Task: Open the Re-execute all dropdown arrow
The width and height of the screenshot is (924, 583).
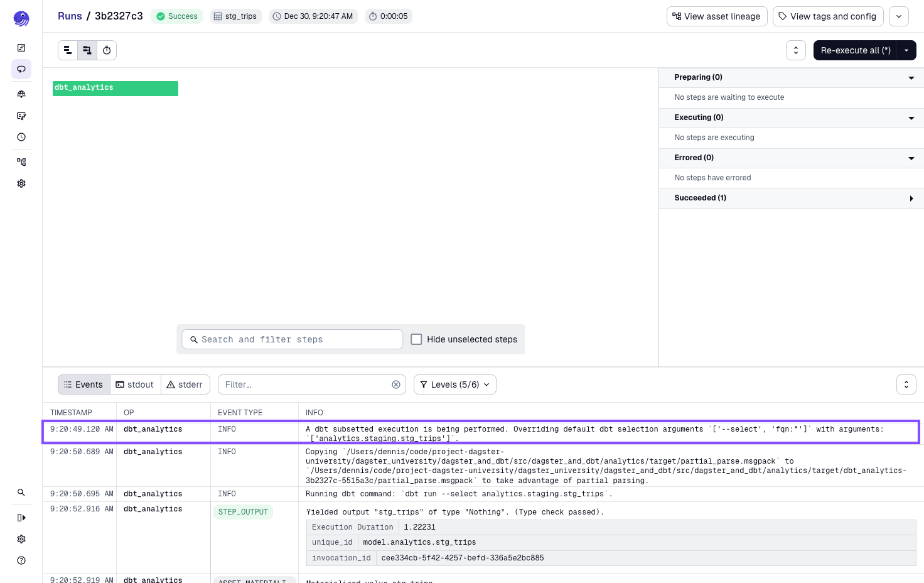Action: point(906,50)
